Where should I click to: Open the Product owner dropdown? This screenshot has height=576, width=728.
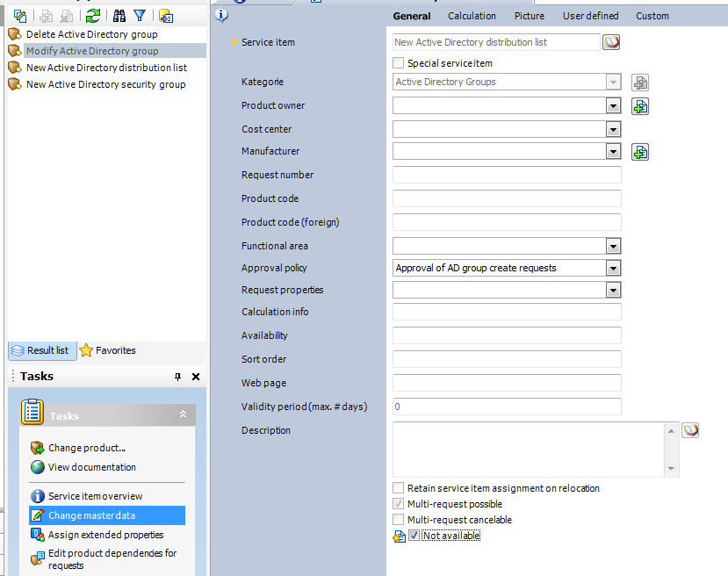click(613, 106)
